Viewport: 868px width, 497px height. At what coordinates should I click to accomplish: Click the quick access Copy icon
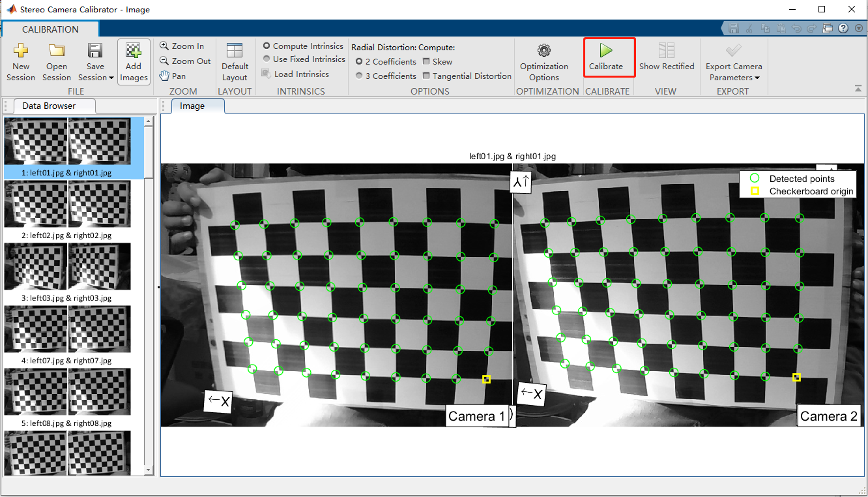(765, 29)
